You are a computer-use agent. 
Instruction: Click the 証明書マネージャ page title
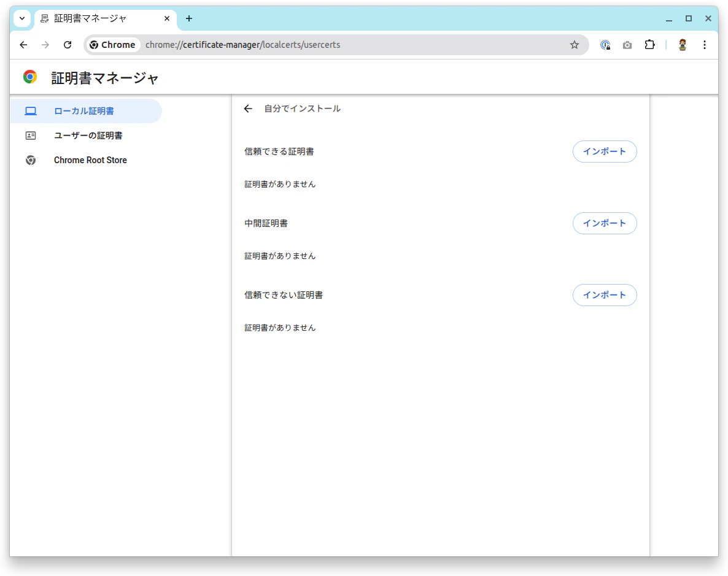(x=105, y=78)
